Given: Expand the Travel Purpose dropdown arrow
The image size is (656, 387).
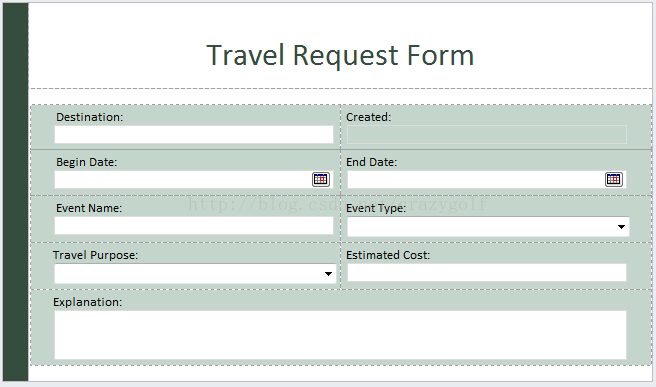Looking at the screenshot, I should point(328,274).
